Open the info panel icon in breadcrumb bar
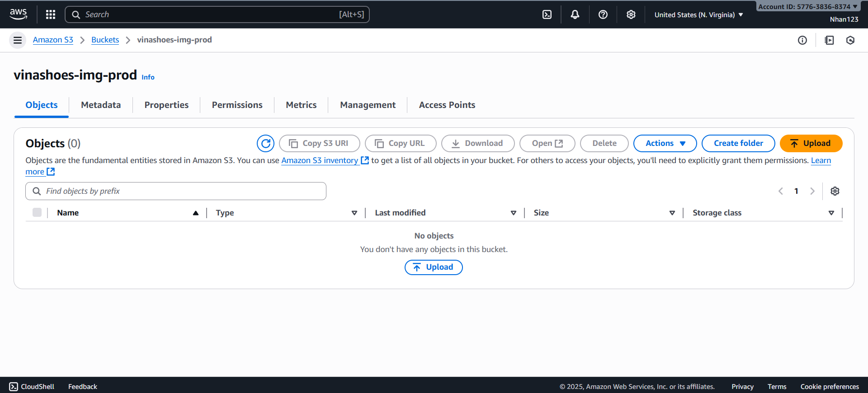Viewport: 868px width, 393px height. click(802, 40)
